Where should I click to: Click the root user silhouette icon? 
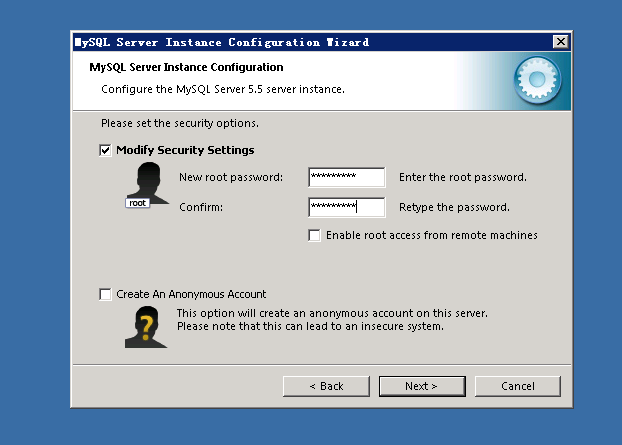pos(146,186)
